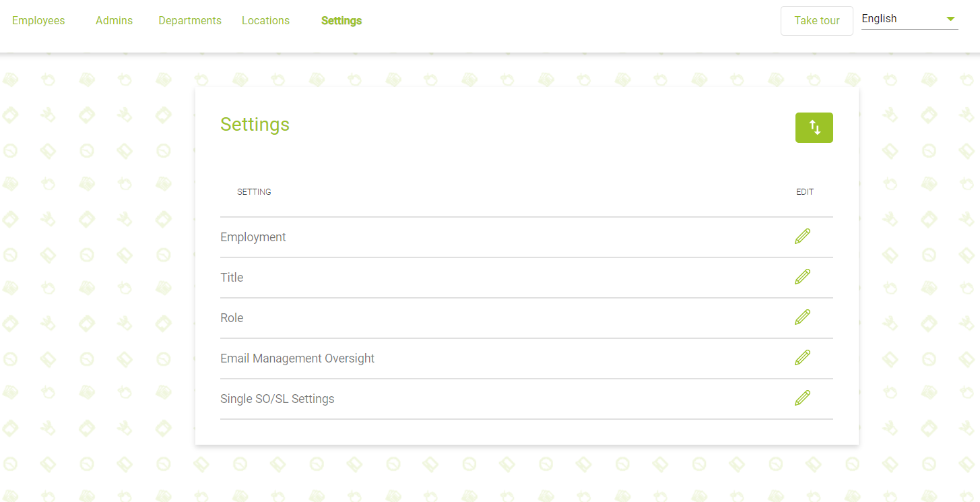Click the Single SO/SL Settings row label
The width and height of the screenshot is (980, 502).
pos(277,399)
